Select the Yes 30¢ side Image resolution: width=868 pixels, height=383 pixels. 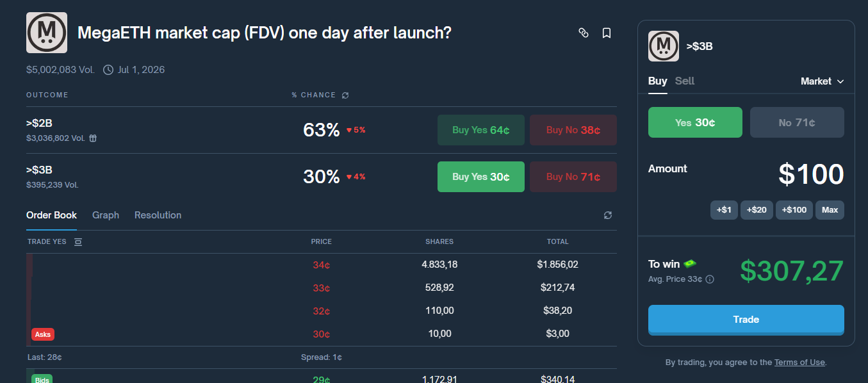click(x=695, y=122)
